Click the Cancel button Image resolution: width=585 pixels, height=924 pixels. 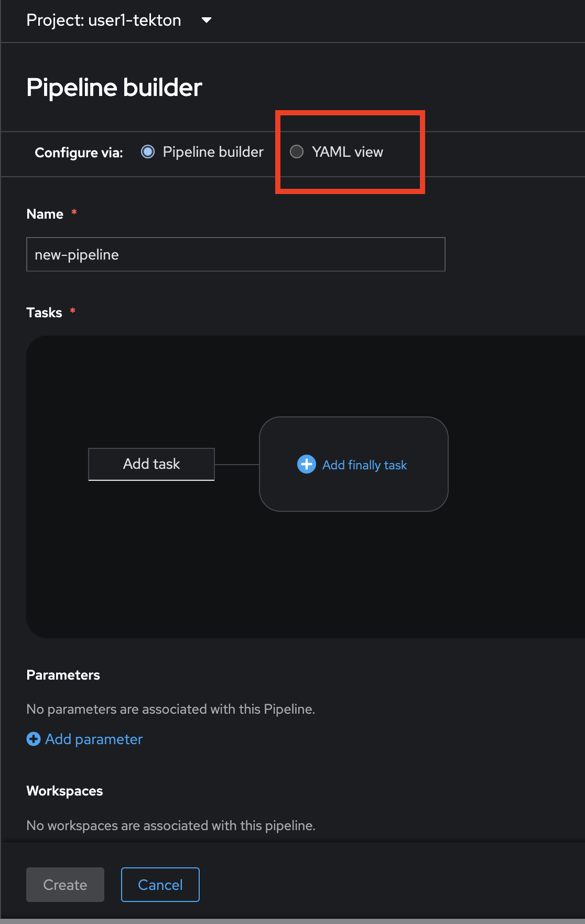160,885
